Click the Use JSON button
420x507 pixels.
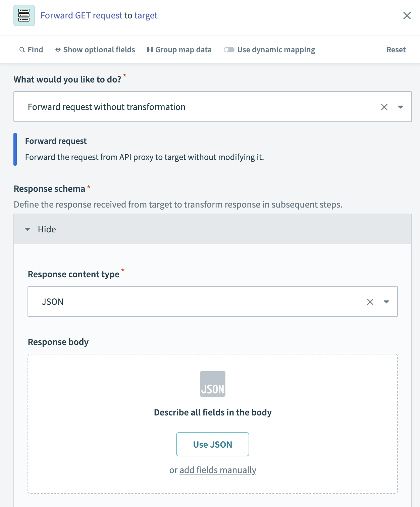coord(212,444)
